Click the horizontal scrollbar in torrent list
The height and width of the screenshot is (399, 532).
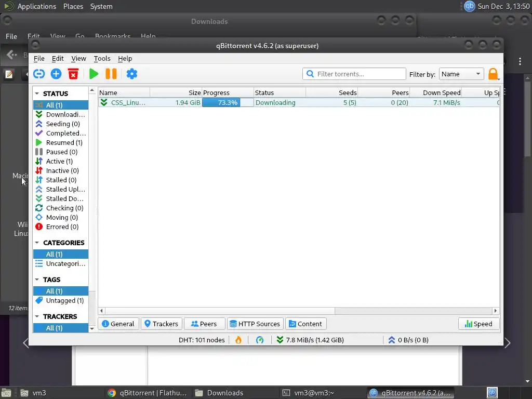tap(220, 311)
